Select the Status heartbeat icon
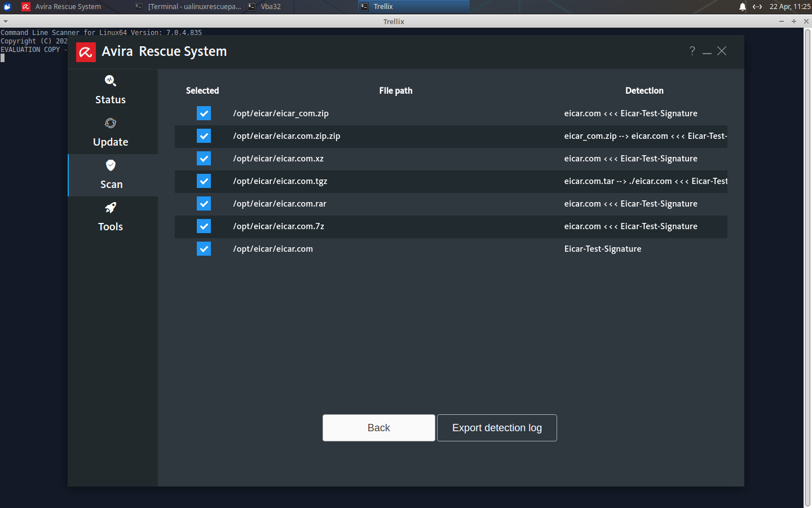This screenshot has height=508, width=812. (x=110, y=81)
